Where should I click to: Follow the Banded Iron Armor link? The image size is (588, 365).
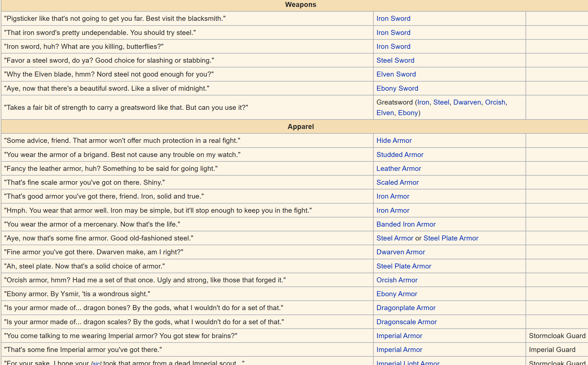coord(406,224)
